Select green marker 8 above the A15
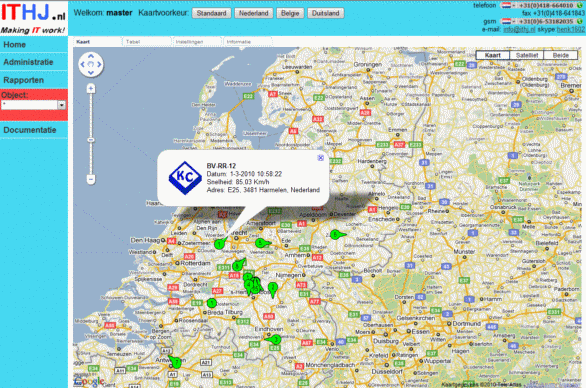 coord(238,265)
